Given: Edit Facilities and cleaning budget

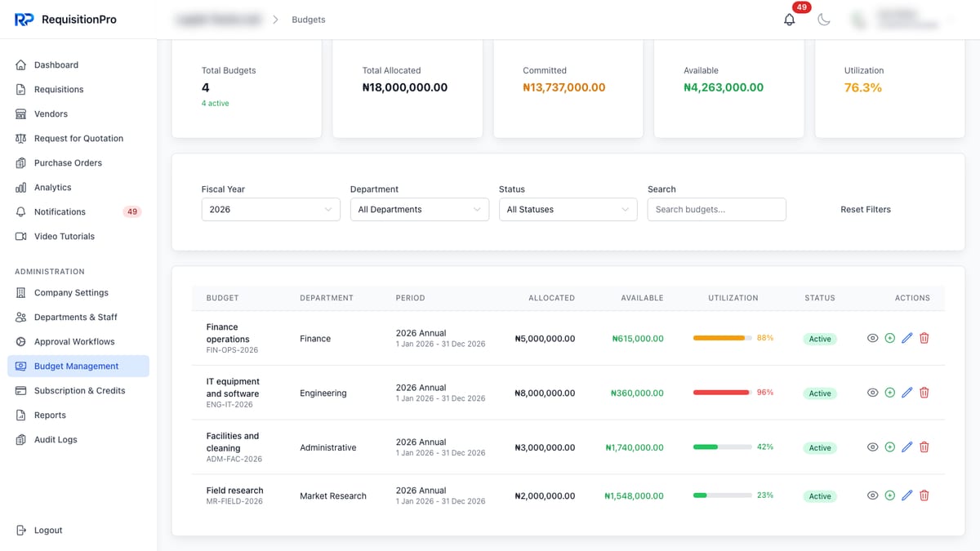Looking at the screenshot, I should (x=907, y=447).
